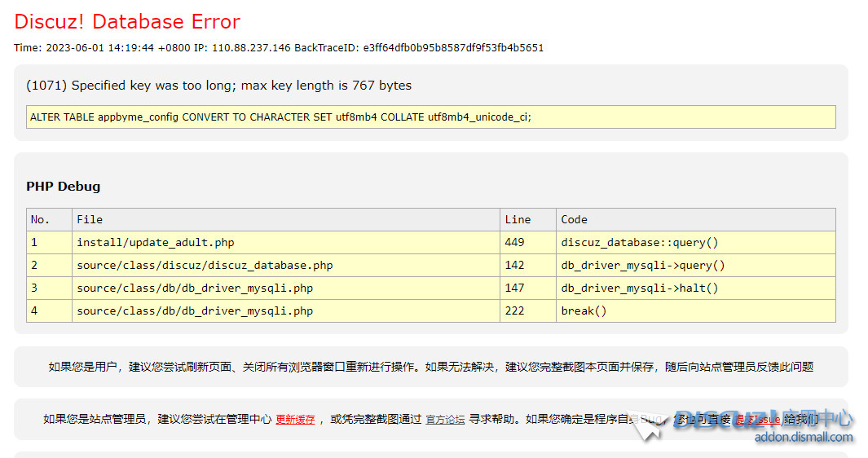
Task: Click the error 1071 key too long message
Action: [218, 86]
